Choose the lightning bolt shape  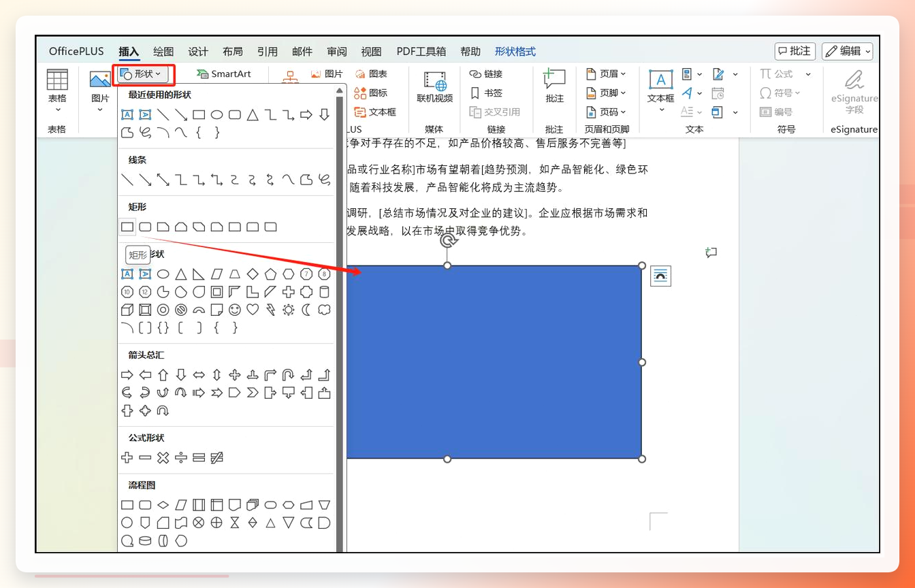[271, 310]
